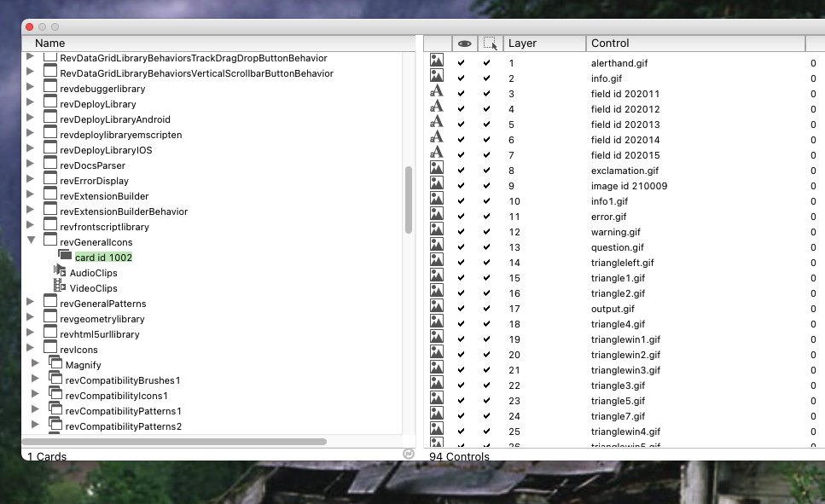Click the image icon beside question.gif
The height and width of the screenshot is (504, 825).
click(437, 246)
